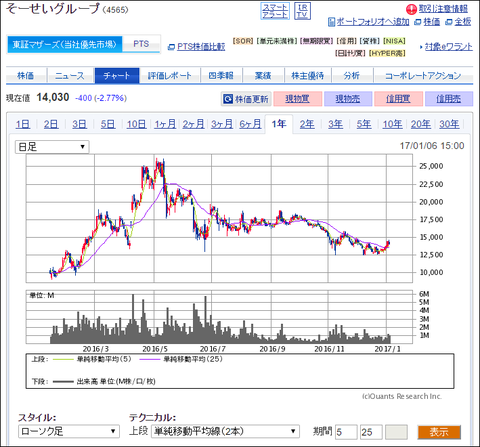Click the 現物売 button

coord(348,99)
